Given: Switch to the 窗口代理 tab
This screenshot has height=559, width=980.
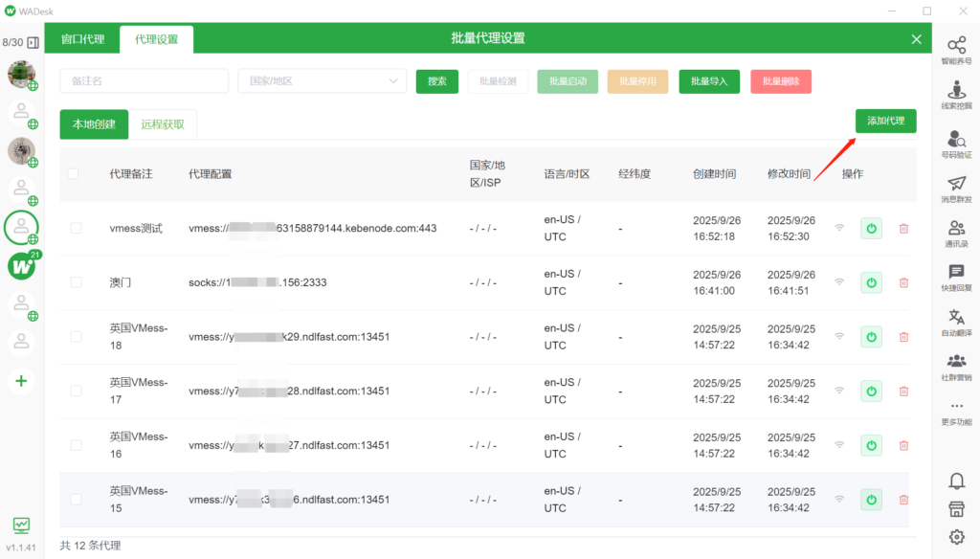Looking at the screenshot, I should coord(82,39).
